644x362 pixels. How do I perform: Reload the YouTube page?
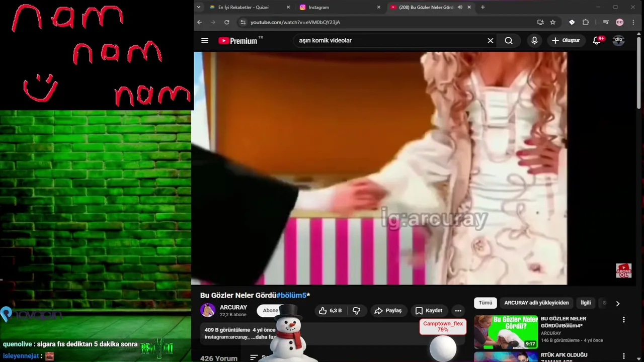[x=227, y=22]
